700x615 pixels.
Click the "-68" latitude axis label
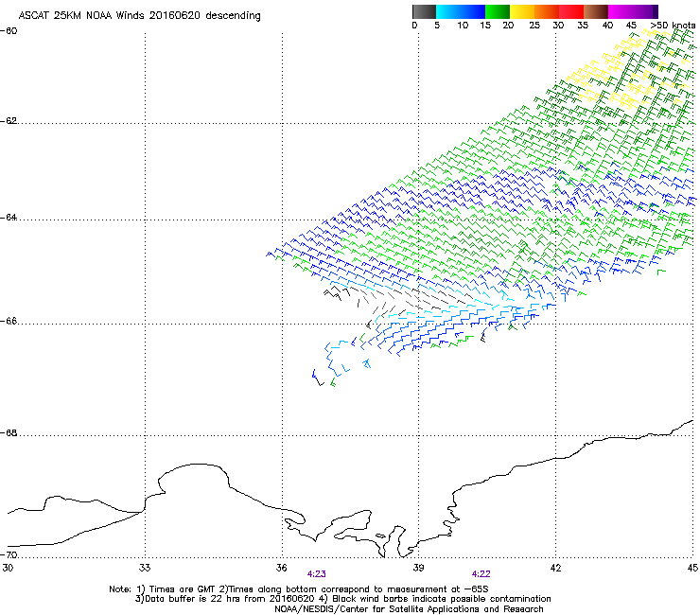pyautogui.click(x=9, y=433)
